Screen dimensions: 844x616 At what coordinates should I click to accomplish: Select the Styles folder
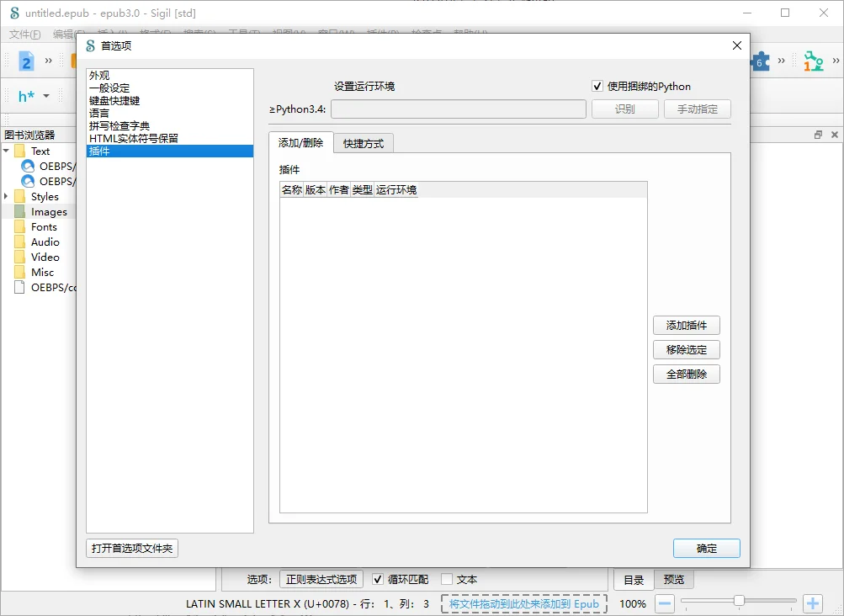[x=45, y=197]
